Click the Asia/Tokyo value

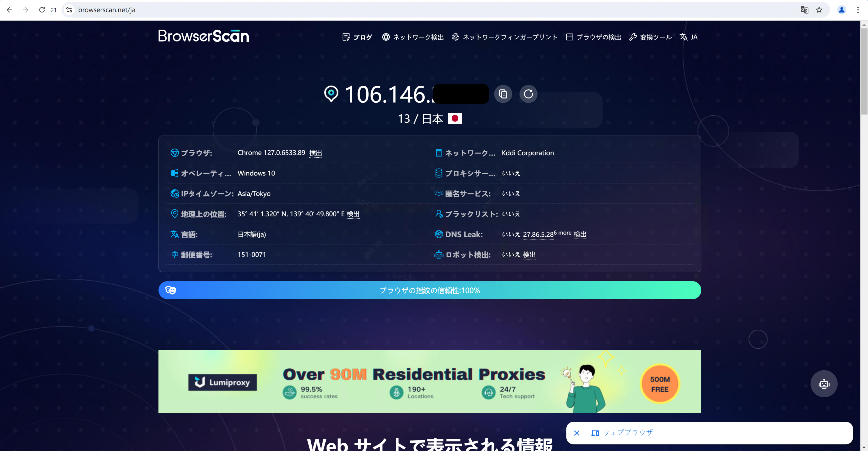click(254, 194)
